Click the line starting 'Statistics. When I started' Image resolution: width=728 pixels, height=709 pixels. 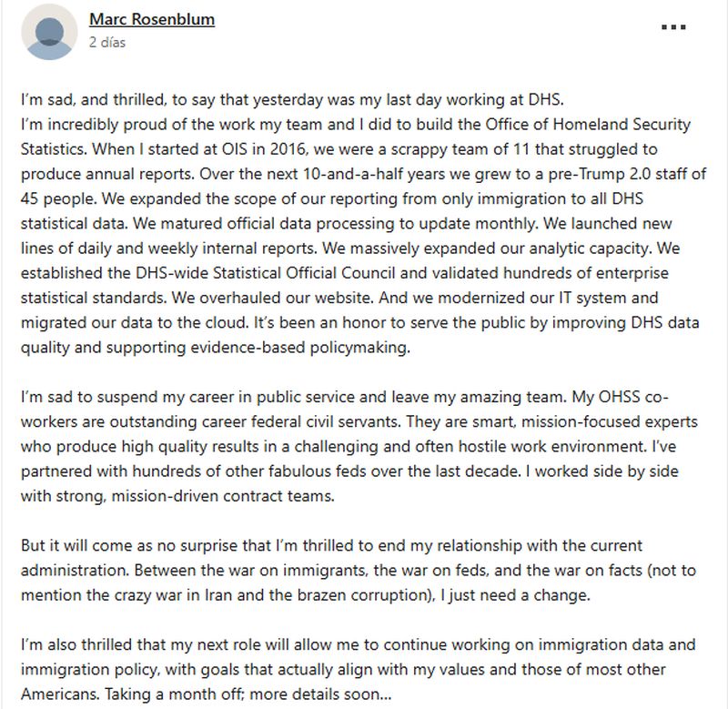339,149
